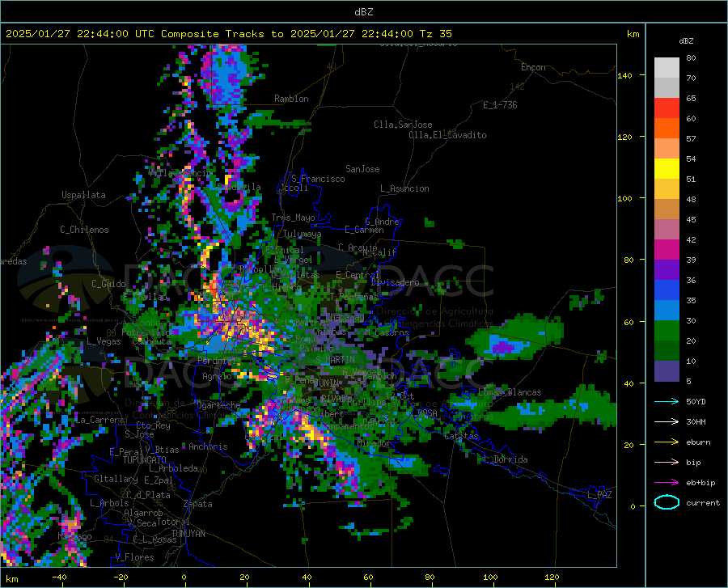Pick the lightest gray swatch in dBZ legend
Screen dimensions: 728x588
pos(667,68)
